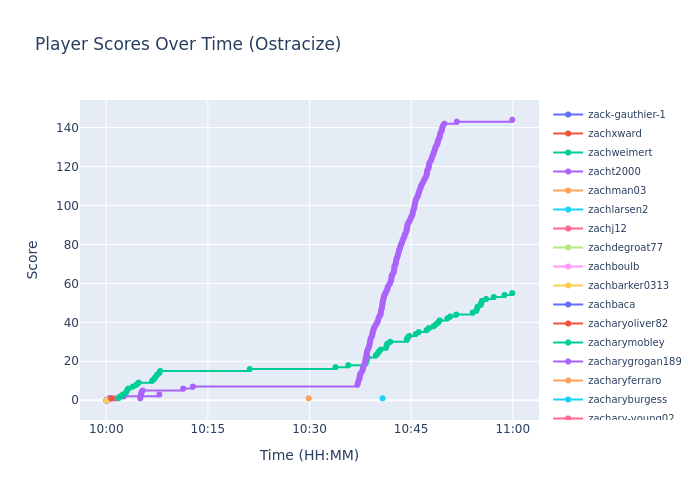700x500 pixels.
Task: Click zachbarker0313 yellow legend marker
Action: [568, 286]
